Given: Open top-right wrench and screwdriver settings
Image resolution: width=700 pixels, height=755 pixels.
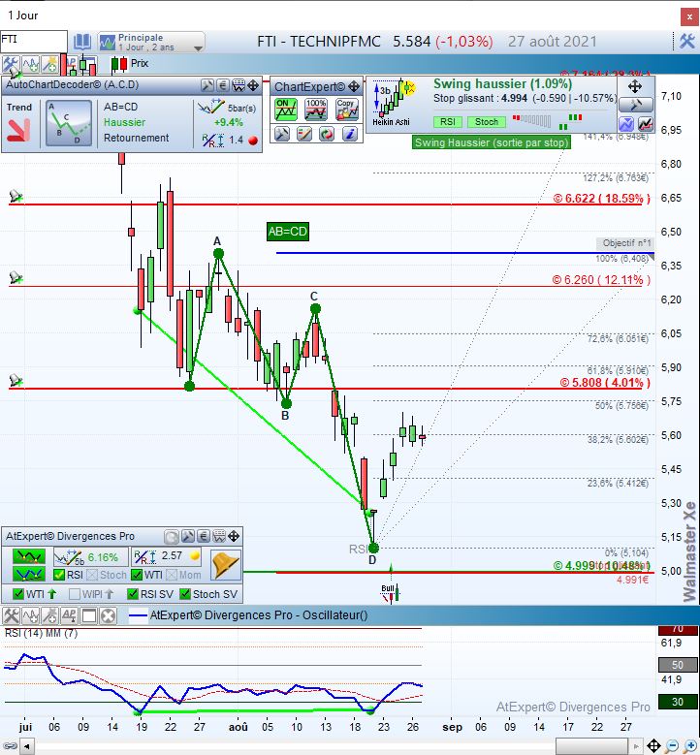Looking at the screenshot, I should pos(687,42).
